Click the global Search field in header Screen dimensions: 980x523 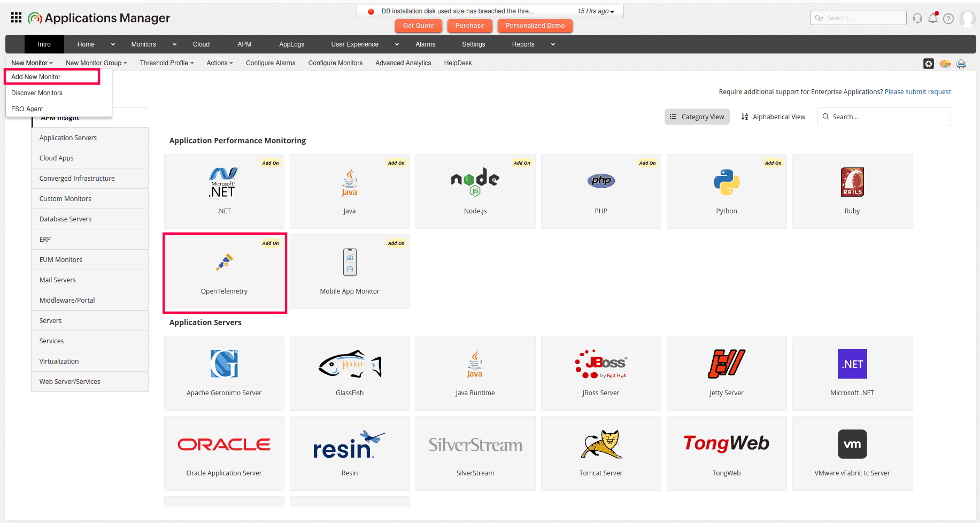tap(859, 18)
